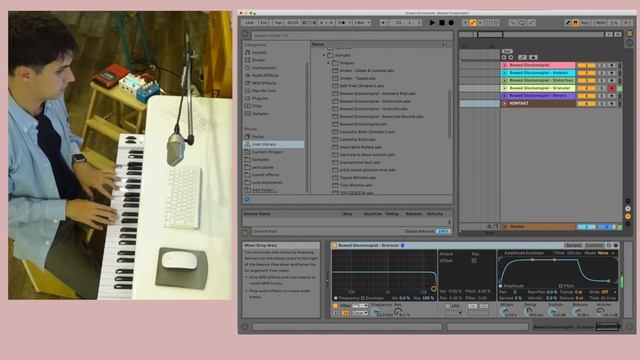Select Bowed Glockenspiel - Ambient Pad.adv preset
The width and height of the screenshot is (640, 360).
point(378,93)
